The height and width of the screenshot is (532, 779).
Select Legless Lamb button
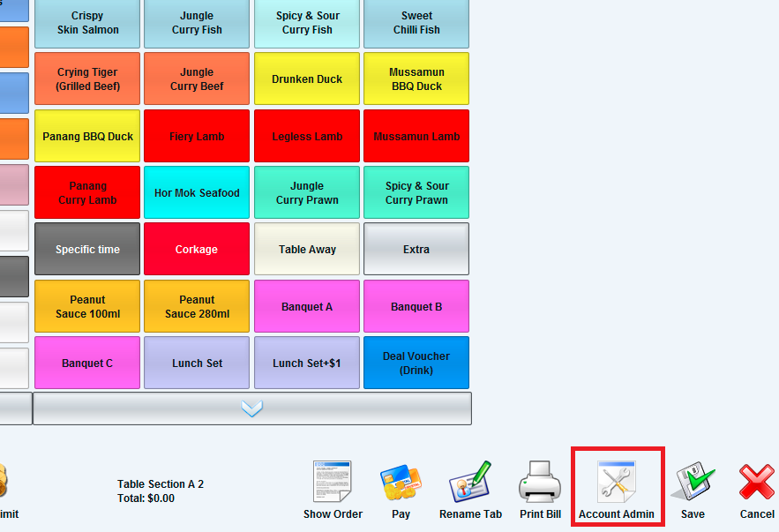coord(307,136)
